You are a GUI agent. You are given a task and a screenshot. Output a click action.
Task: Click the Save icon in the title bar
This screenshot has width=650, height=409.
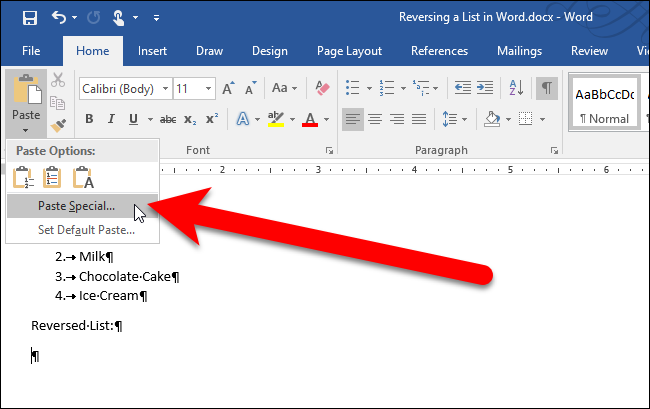click(x=29, y=17)
